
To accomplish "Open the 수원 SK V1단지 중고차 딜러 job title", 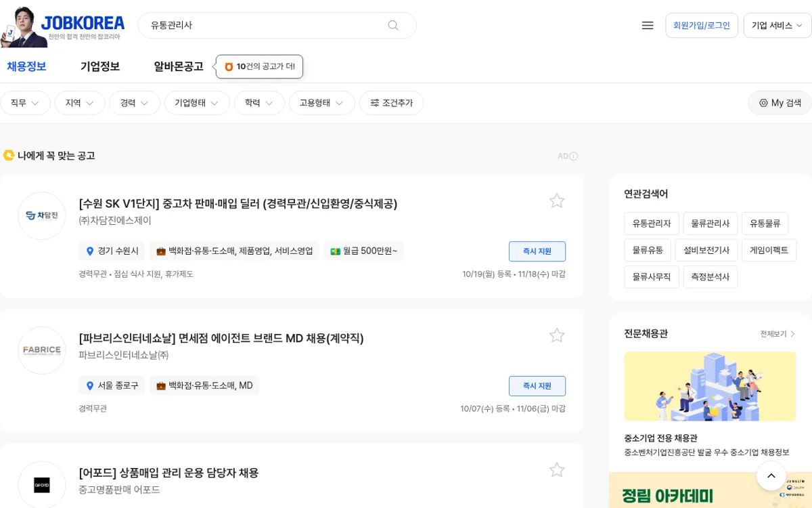I will [238, 203].
